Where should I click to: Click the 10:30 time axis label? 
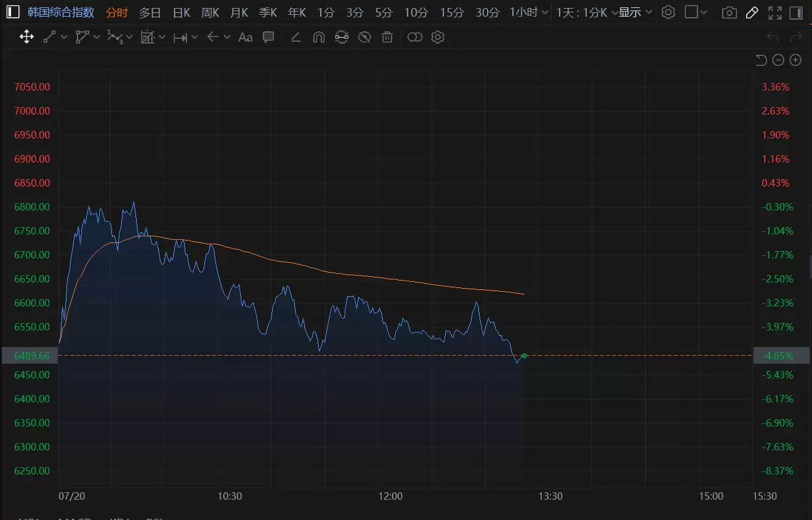click(230, 496)
